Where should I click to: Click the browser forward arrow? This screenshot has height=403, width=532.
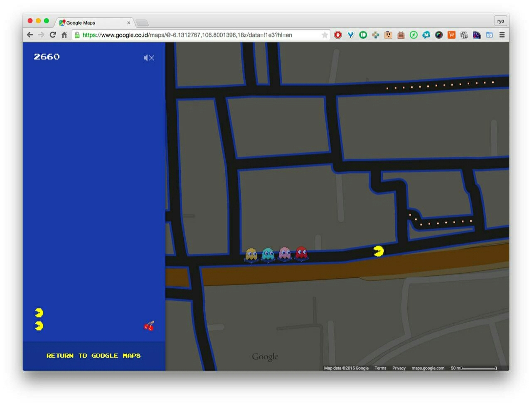click(x=41, y=35)
